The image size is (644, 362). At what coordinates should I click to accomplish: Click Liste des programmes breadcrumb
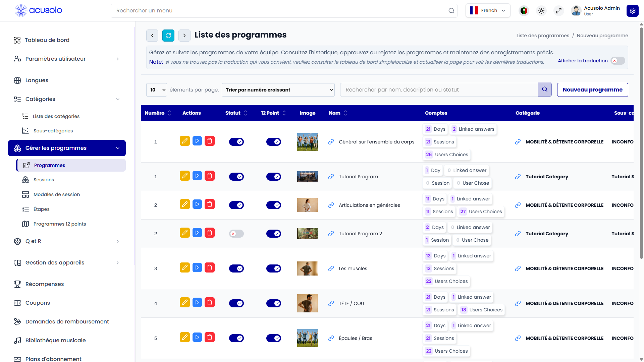click(543, 36)
